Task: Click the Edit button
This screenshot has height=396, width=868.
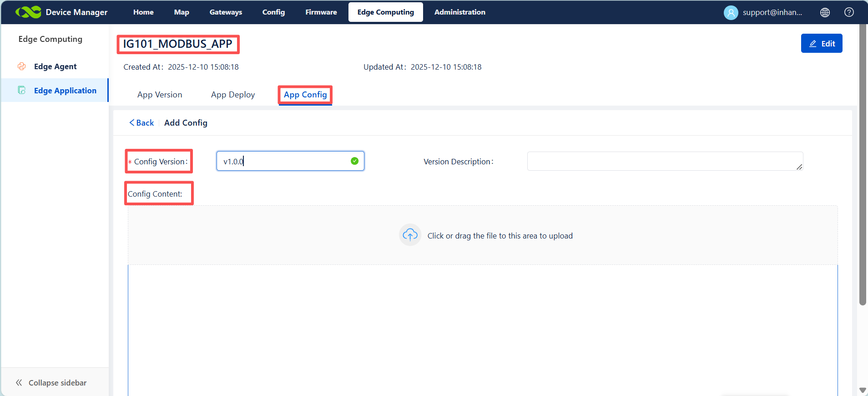Action: click(822, 43)
